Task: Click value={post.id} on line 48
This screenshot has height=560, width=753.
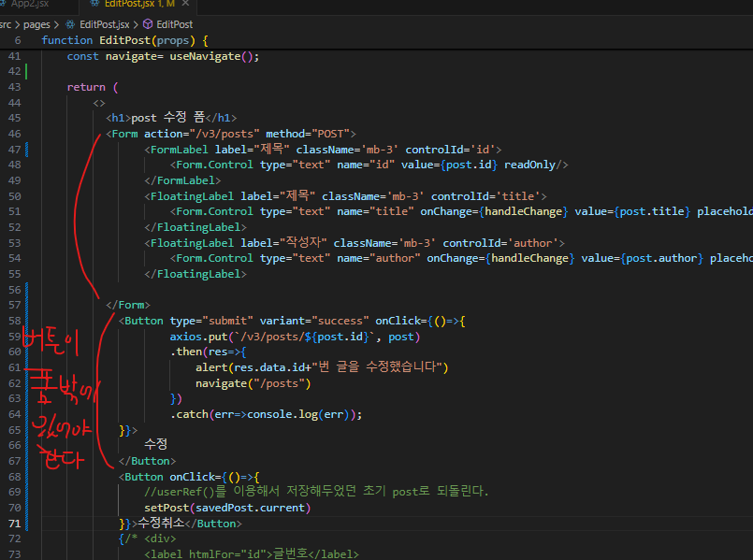Action: click(x=449, y=165)
